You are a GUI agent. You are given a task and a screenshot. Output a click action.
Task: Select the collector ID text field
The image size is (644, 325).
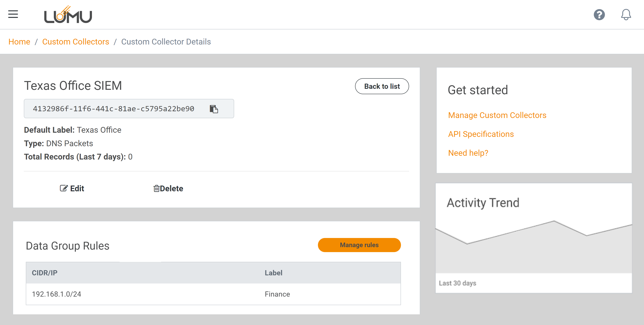pyautogui.click(x=114, y=109)
